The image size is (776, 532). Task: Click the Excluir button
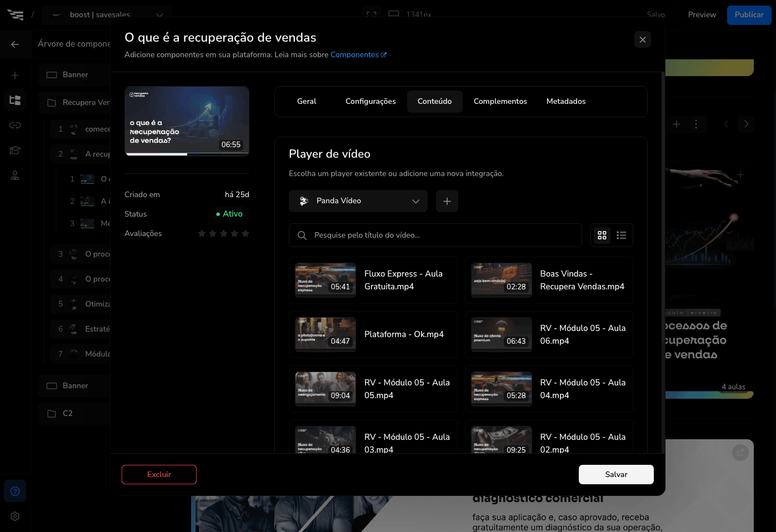[x=159, y=474]
